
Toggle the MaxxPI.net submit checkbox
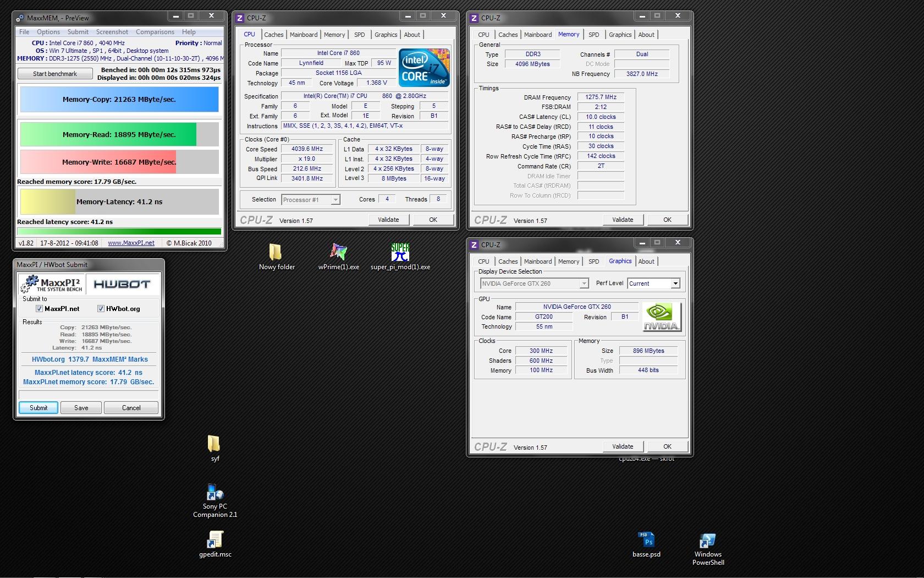pos(39,309)
